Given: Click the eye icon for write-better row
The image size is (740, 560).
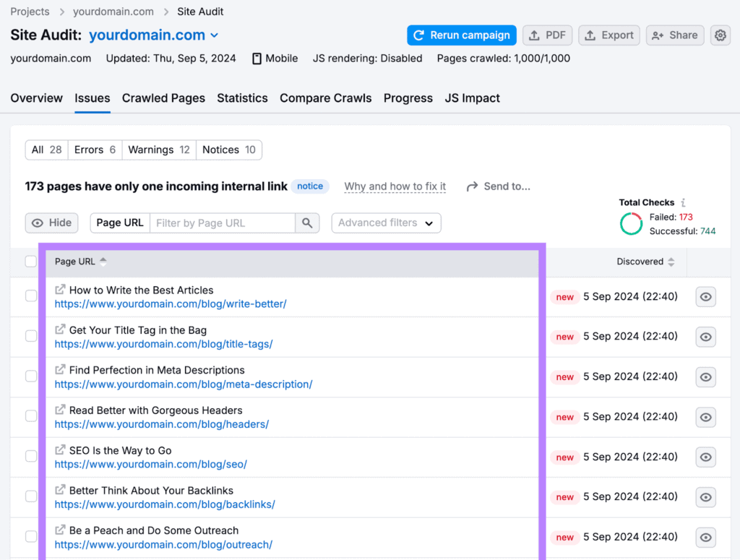Looking at the screenshot, I should (x=705, y=297).
